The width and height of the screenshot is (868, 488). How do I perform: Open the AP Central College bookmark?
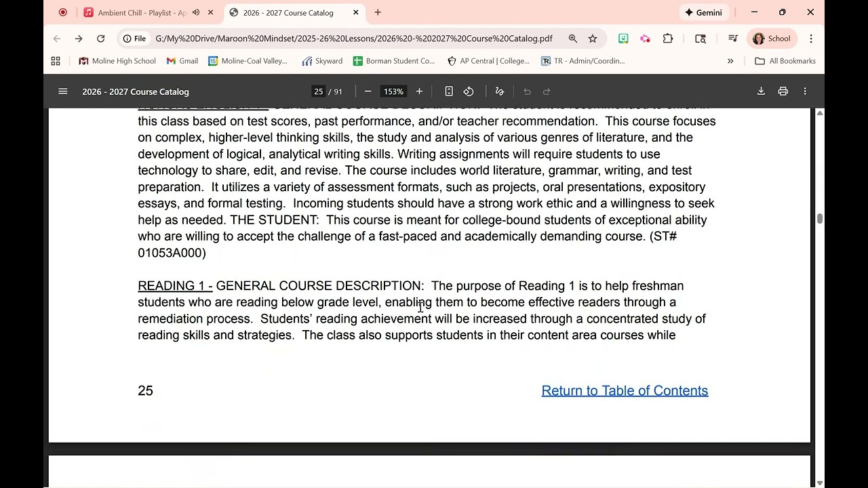[x=488, y=61]
